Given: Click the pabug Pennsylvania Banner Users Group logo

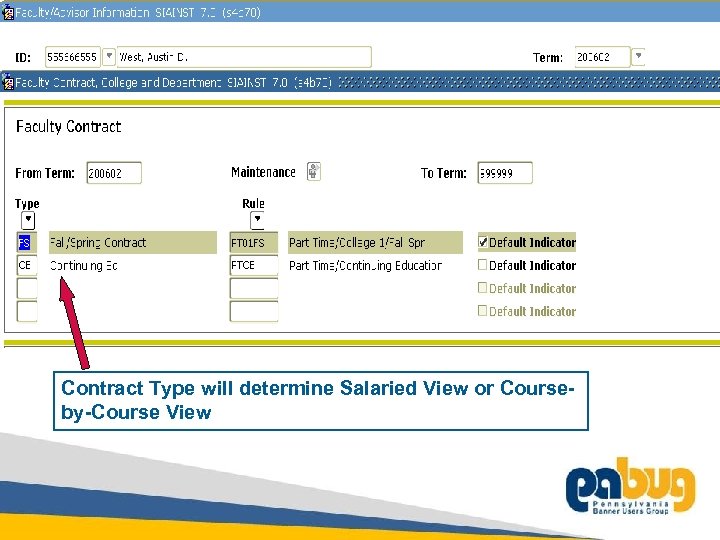Looking at the screenshot, I should (x=630, y=486).
